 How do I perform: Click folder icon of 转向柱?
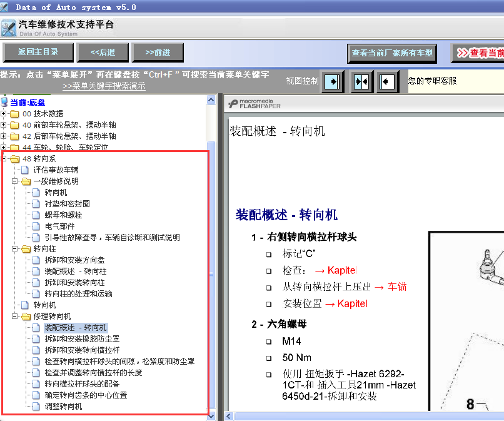26,249
